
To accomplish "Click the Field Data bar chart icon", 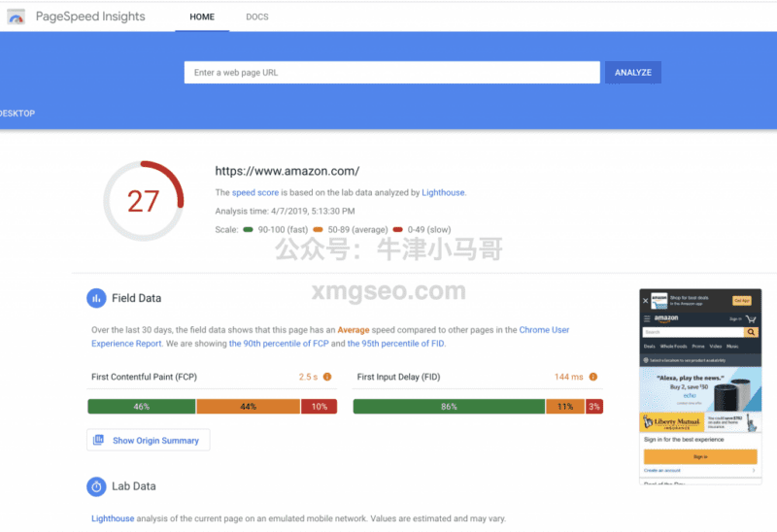I will pyautogui.click(x=96, y=298).
